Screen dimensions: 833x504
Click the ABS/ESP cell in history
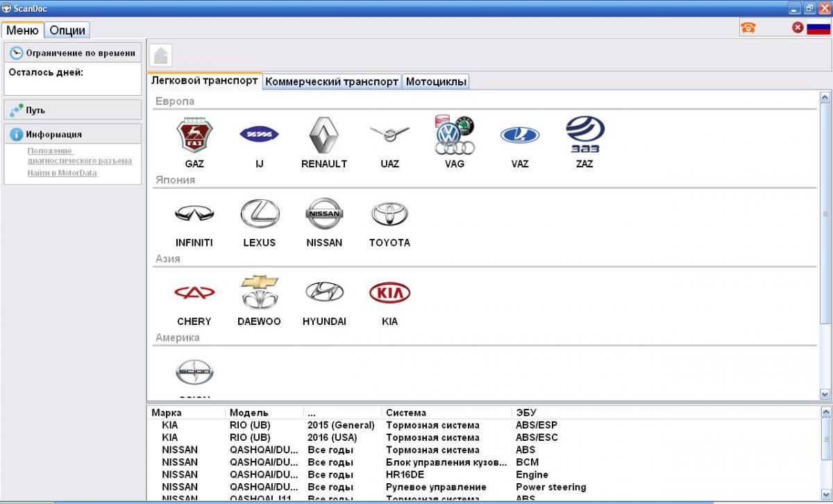(537, 426)
